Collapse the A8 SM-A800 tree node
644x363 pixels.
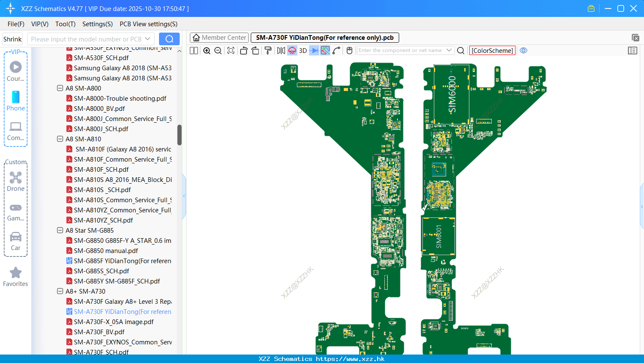click(x=60, y=88)
